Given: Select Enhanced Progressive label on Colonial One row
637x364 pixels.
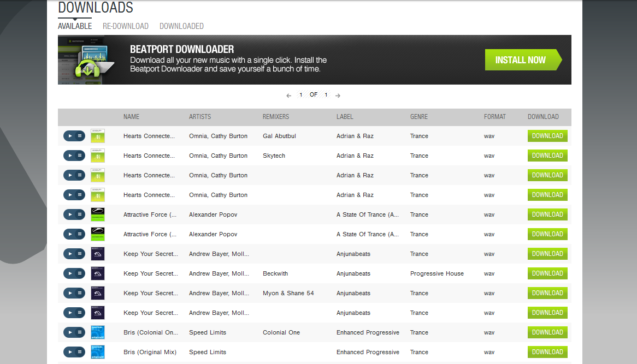Looking at the screenshot, I should pyautogui.click(x=368, y=332).
